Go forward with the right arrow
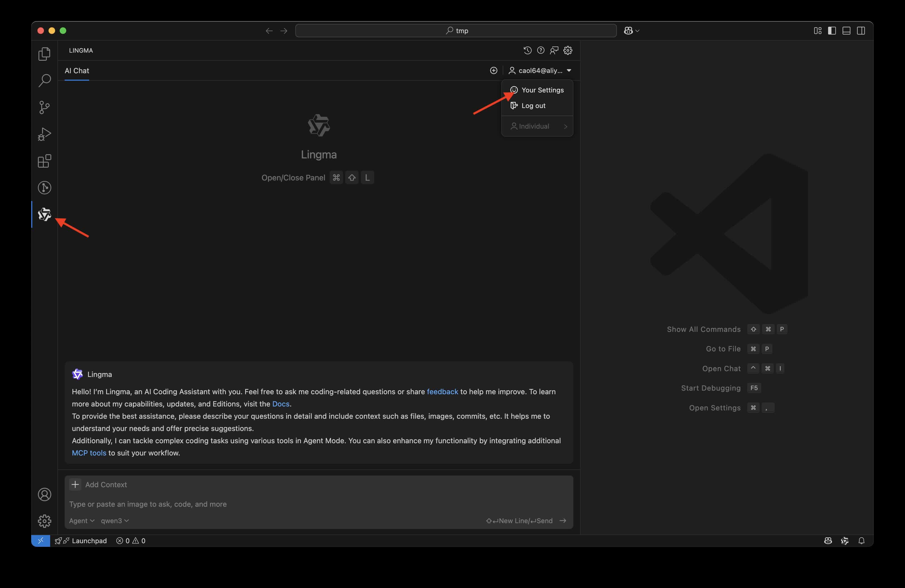Viewport: 905px width, 588px height. pos(284,31)
